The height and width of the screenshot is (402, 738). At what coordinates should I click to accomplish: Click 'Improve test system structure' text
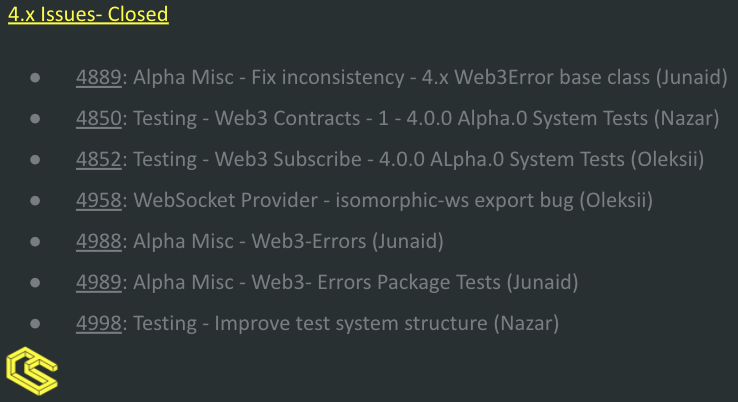[x=351, y=324]
